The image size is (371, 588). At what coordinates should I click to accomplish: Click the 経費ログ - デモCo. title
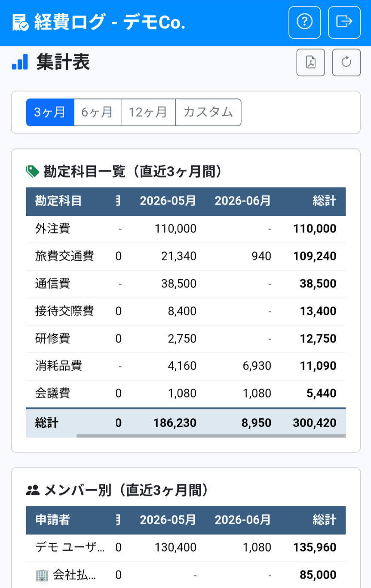110,22
